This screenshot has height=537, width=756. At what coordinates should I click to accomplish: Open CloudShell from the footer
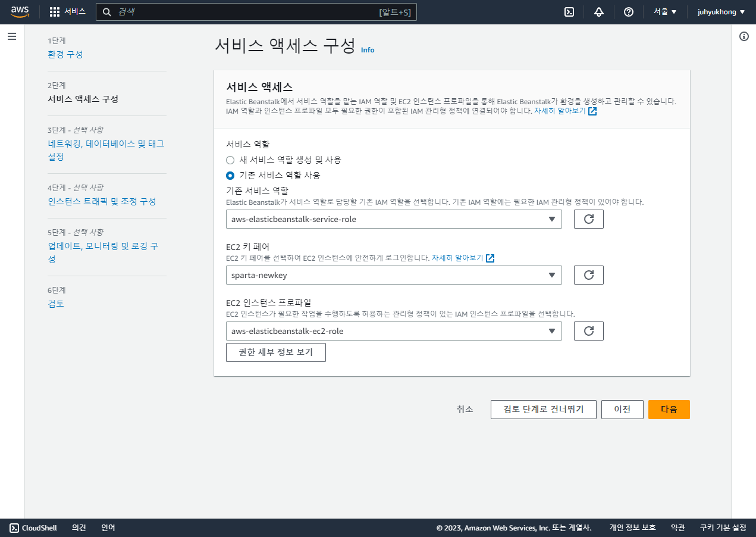(x=33, y=527)
